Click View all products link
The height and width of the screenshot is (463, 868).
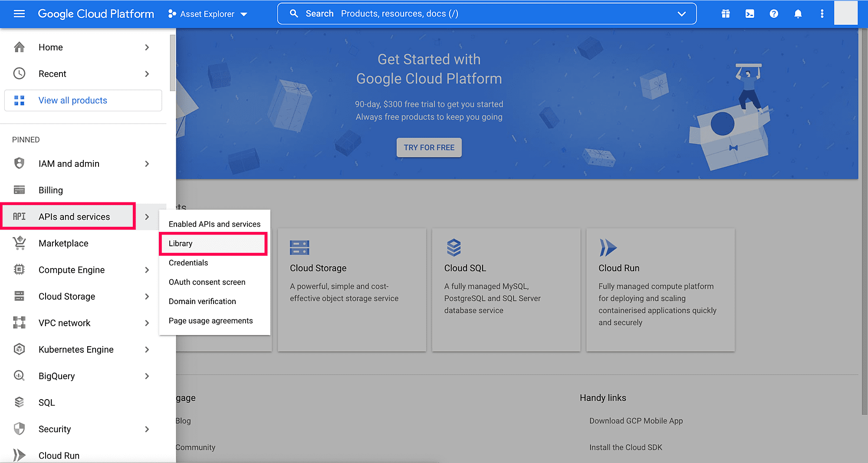coord(72,100)
